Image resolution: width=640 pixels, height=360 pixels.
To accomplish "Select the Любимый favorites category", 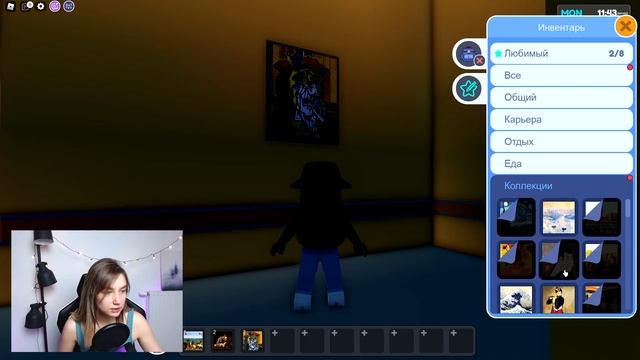I will (x=561, y=53).
